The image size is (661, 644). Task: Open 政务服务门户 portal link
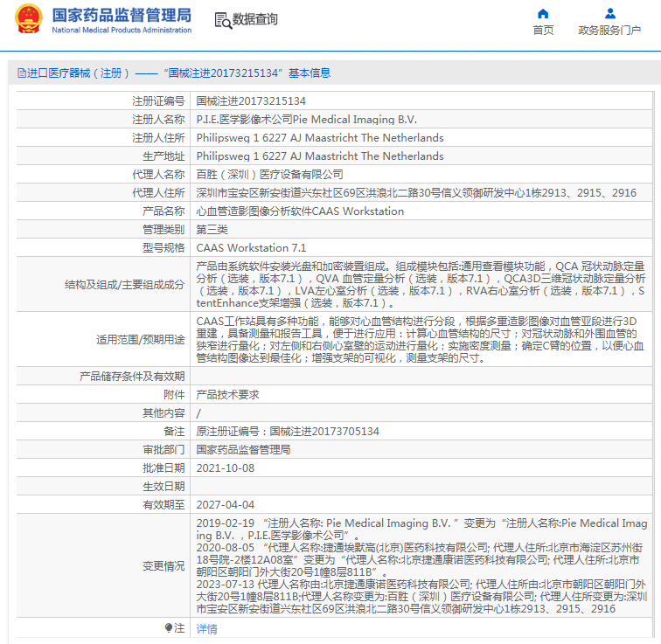[609, 31]
